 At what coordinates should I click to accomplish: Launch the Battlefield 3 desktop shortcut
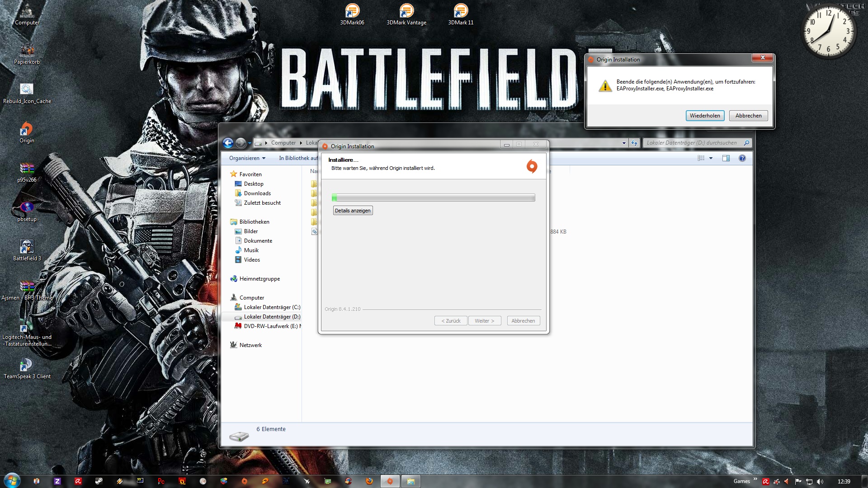[27, 250]
